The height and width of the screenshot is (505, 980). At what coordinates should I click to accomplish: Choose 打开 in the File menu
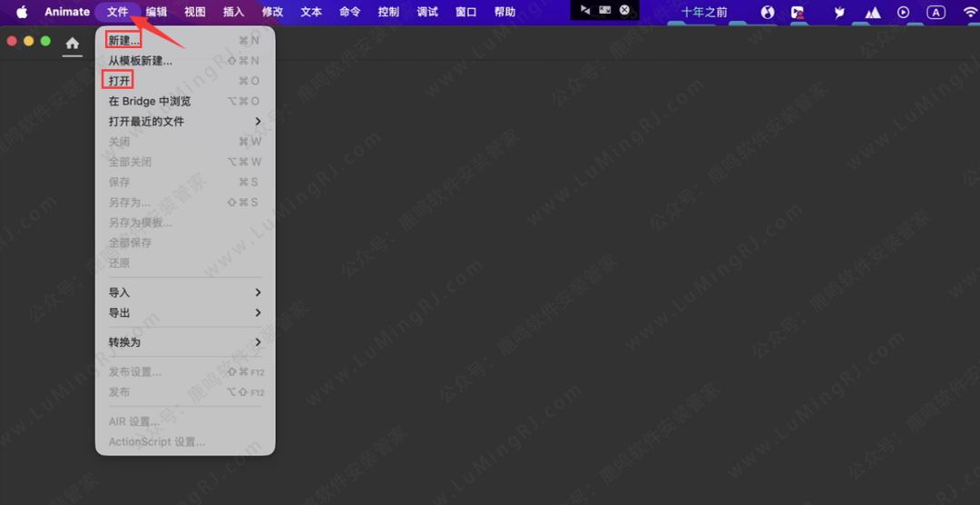click(x=119, y=81)
